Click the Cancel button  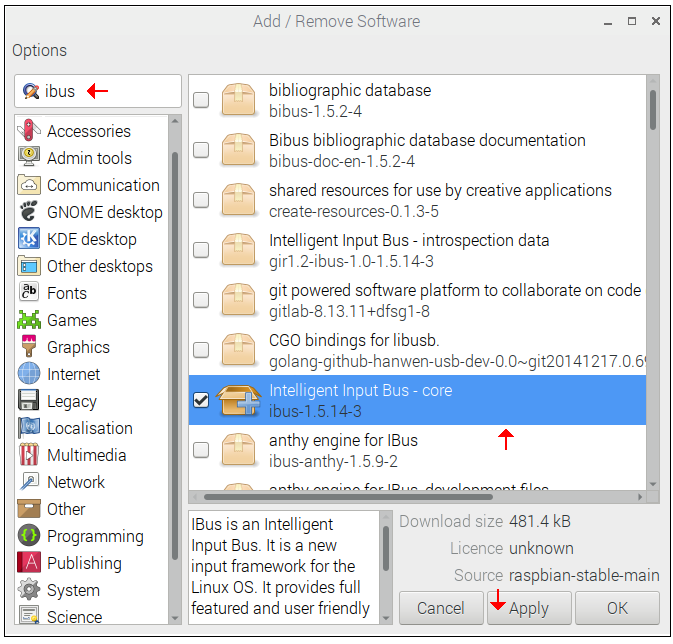(441, 608)
